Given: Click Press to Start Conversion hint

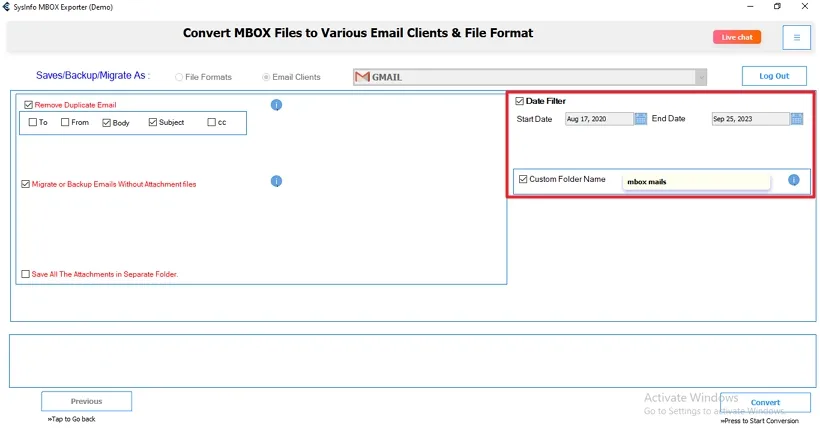Looking at the screenshot, I should pyautogui.click(x=759, y=421).
